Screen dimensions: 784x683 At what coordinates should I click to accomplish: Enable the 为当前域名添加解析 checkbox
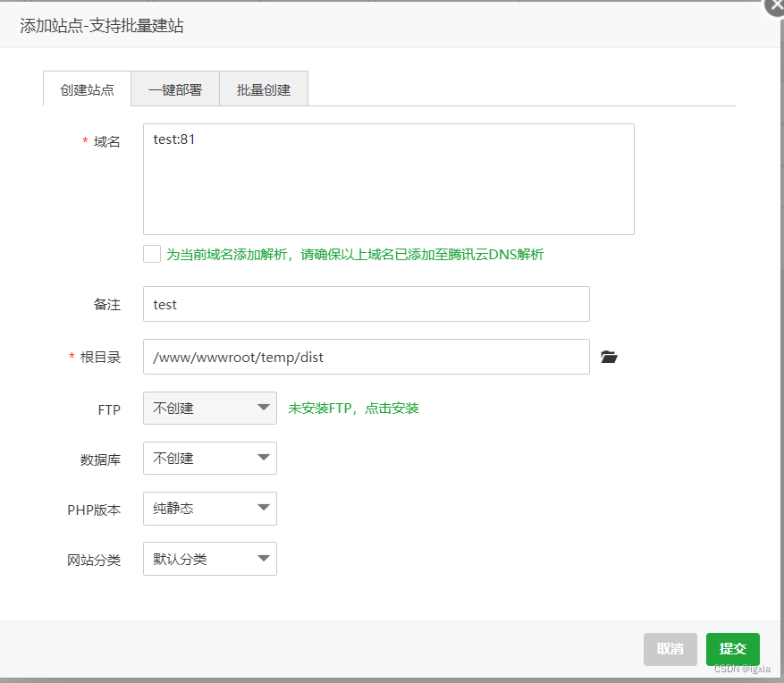click(x=152, y=254)
